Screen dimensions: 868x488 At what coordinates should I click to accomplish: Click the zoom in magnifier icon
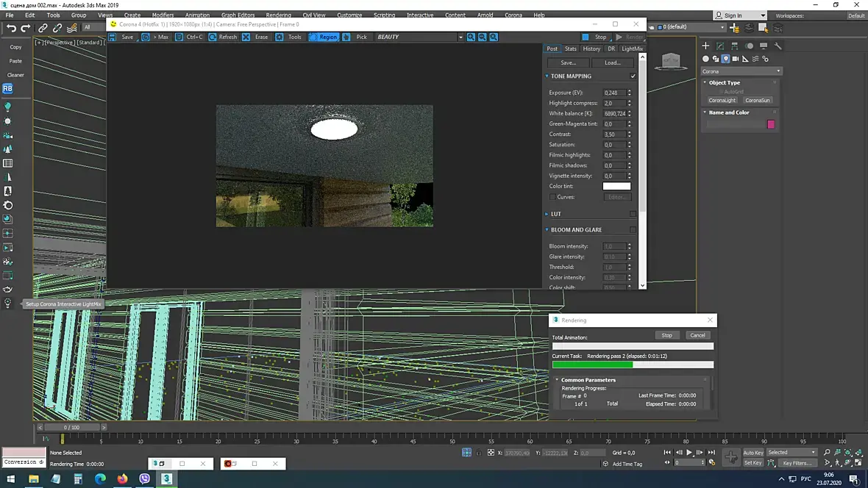tap(471, 37)
